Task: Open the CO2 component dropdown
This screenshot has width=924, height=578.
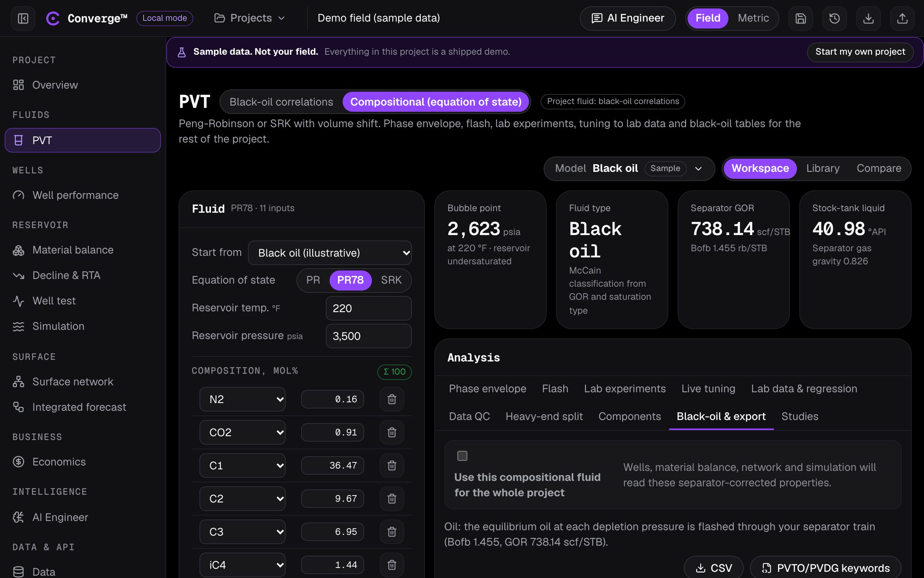Action: [x=243, y=432]
